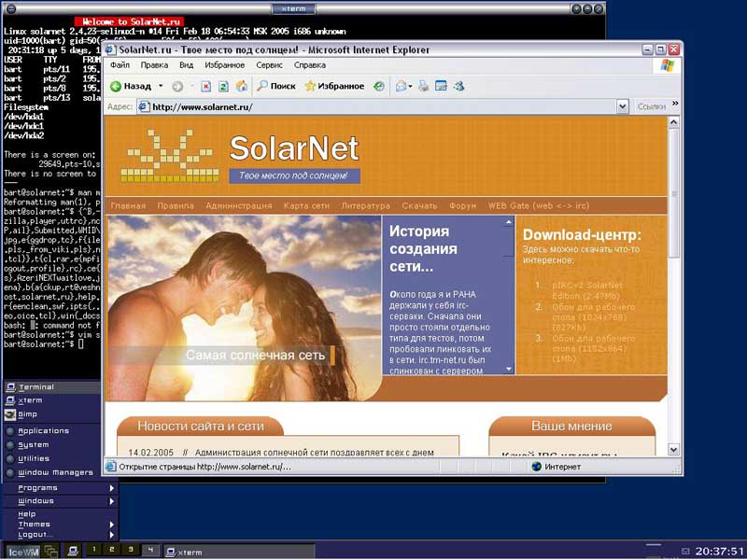Click the red "Welcome to SolarNet.ru" terminal banner

(x=129, y=21)
